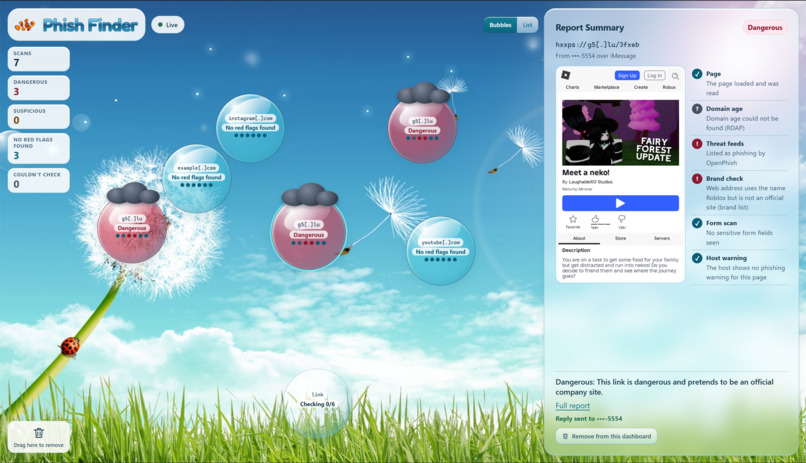Image resolution: width=806 pixels, height=463 pixels.
Task: Click the thumbs down icon in preview
Action: pyautogui.click(x=621, y=219)
